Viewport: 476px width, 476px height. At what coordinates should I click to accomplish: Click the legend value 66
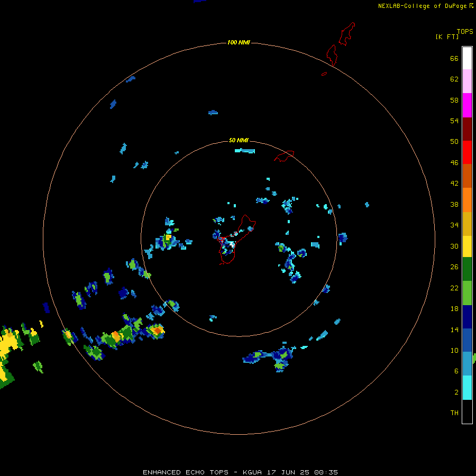(x=454, y=58)
